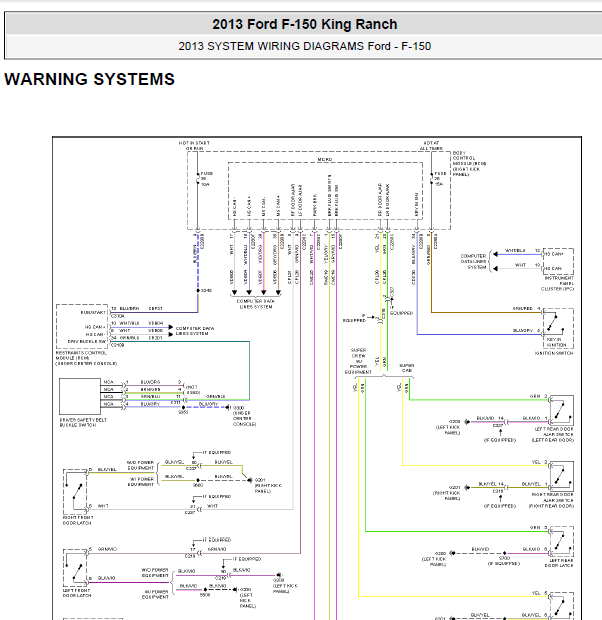Image resolution: width=602 pixels, height=620 pixels.
Task: Click the '(NOT USED)' note by the buckle switch
Action: [x=193, y=389]
